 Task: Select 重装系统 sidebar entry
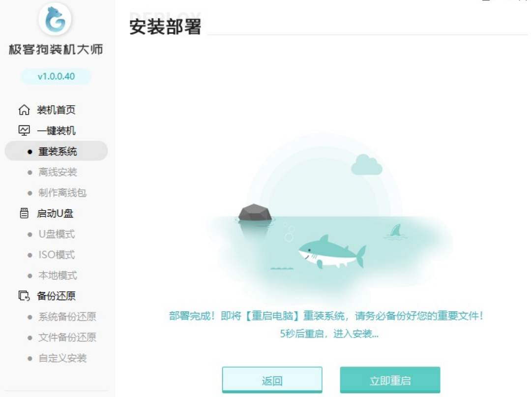point(57,151)
